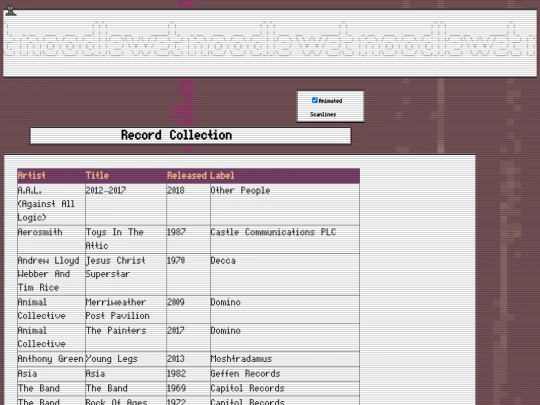Click the small figure icon above the banner

pyautogui.click(x=11, y=11)
